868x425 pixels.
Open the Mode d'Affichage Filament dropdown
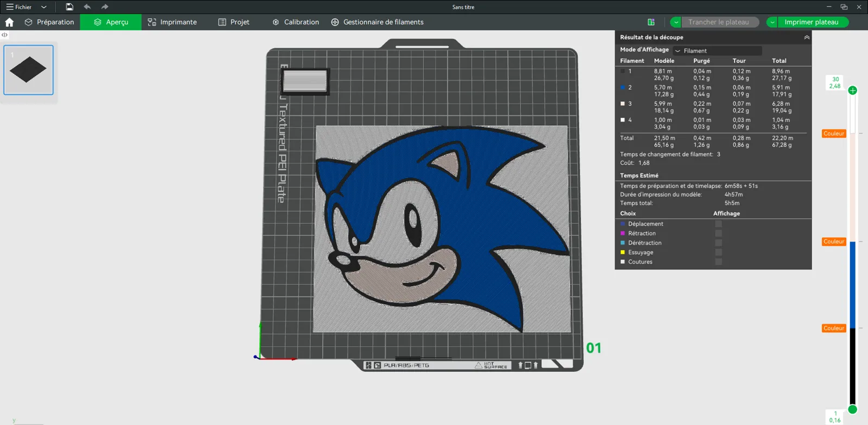[717, 51]
